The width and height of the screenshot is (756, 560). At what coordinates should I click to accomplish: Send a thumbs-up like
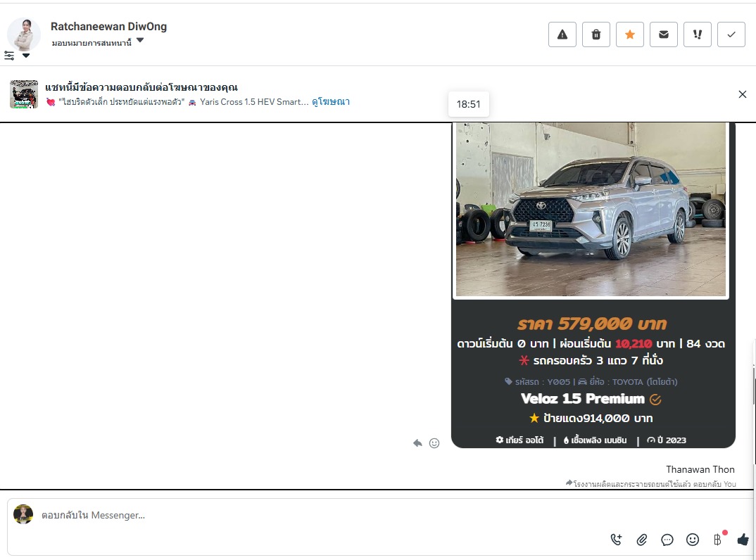743,540
